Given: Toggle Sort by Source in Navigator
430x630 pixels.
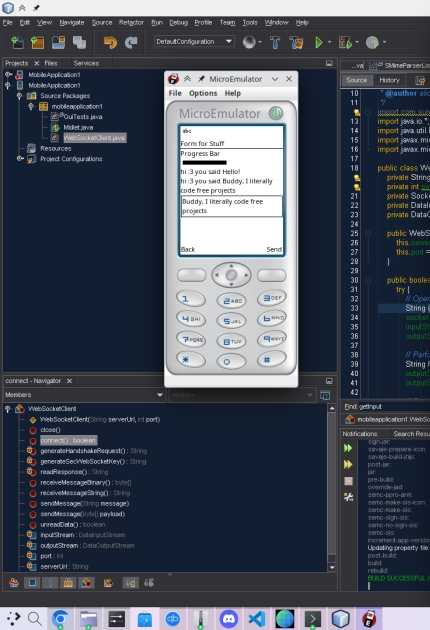Looking at the screenshot, I should [x=149, y=583].
